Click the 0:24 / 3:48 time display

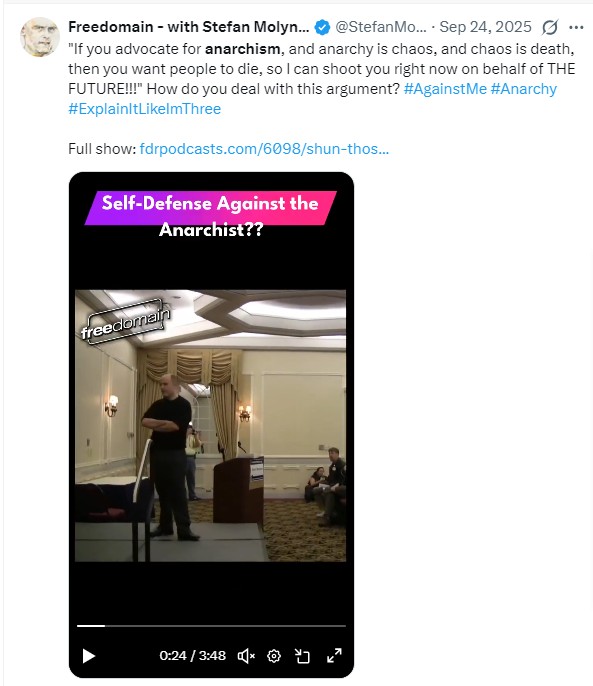point(193,656)
